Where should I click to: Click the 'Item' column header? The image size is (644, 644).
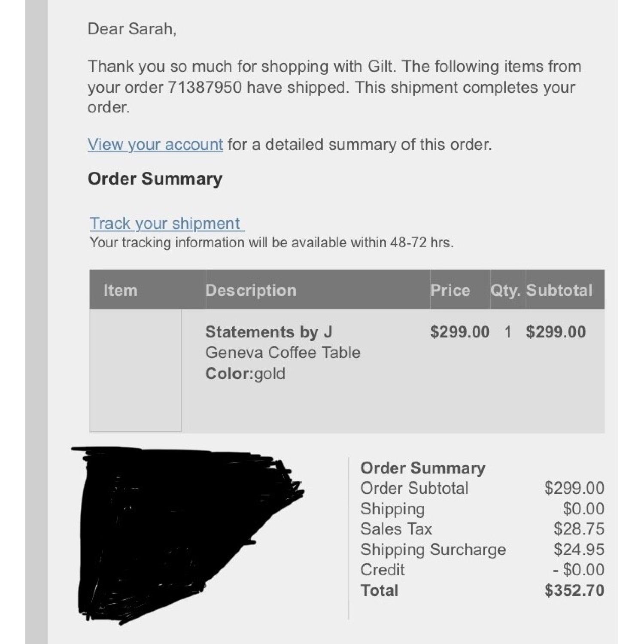click(x=120, y=290)
